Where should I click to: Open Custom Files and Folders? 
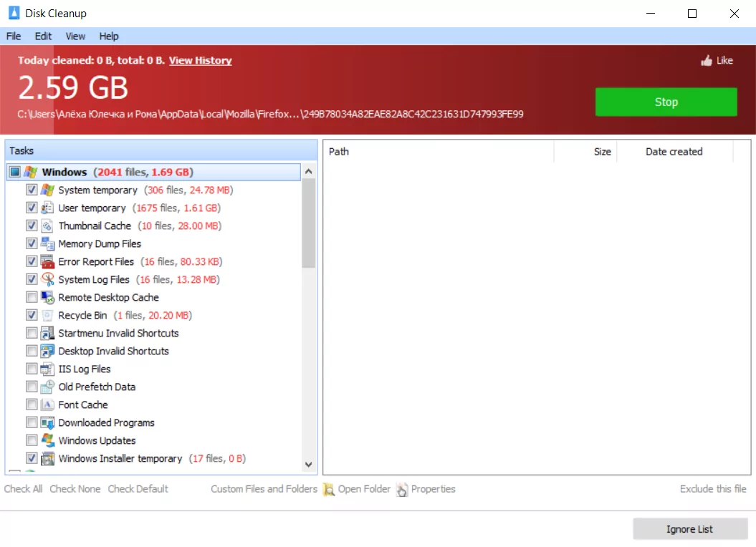[x=264, y=489]
